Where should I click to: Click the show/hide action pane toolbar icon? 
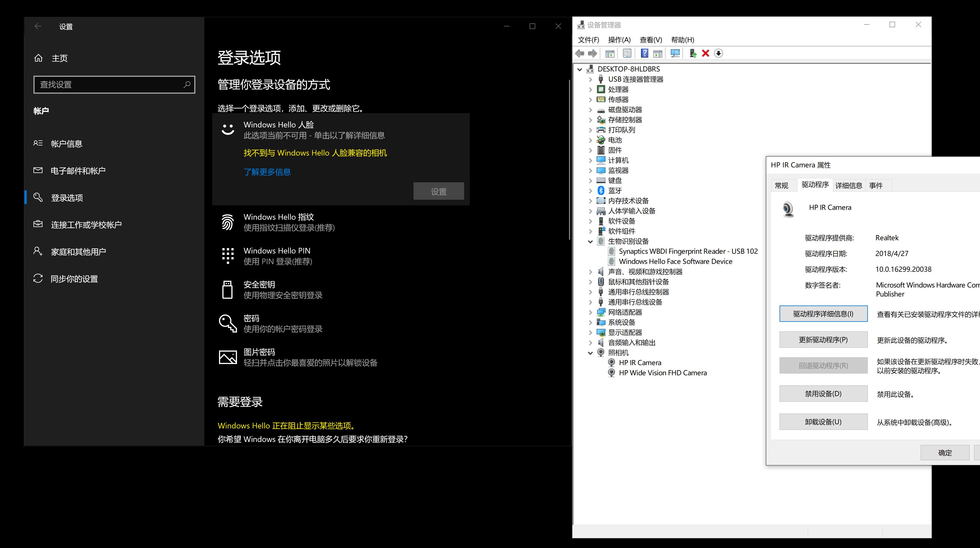coord(658,53)
